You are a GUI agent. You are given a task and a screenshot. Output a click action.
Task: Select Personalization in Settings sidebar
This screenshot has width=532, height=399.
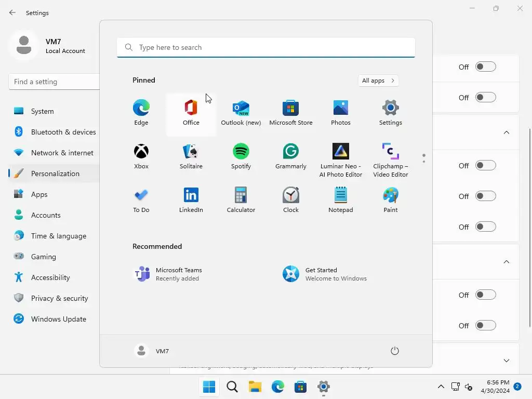54,174
